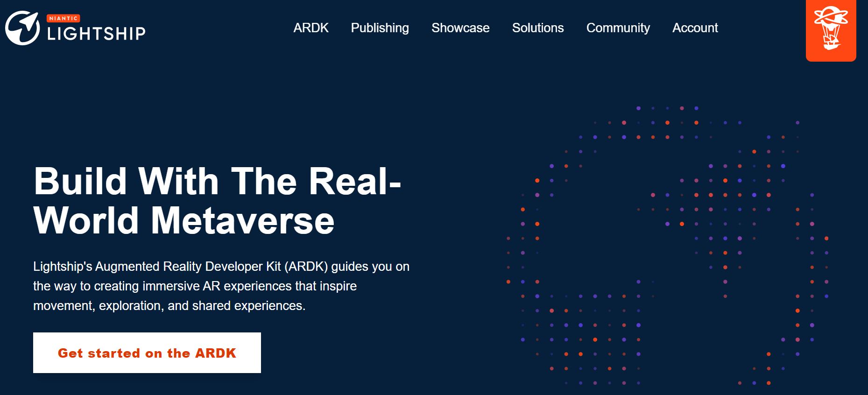The height and width of the screenshot is (395, 868).
Task: Open the ARDK menu item
Action: tap(311, 28)
